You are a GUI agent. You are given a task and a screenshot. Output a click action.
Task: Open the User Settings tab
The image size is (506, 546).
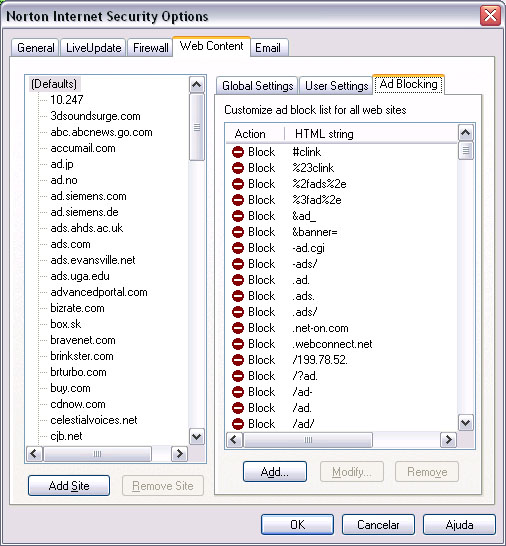336,86
